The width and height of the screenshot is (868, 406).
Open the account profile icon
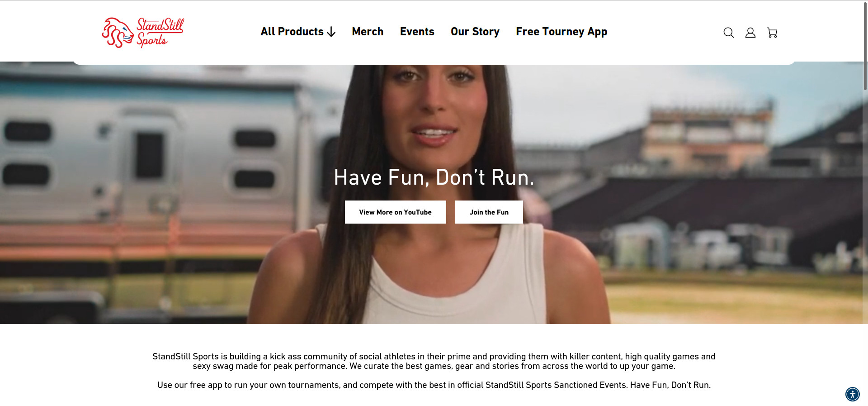pos(750,33)
